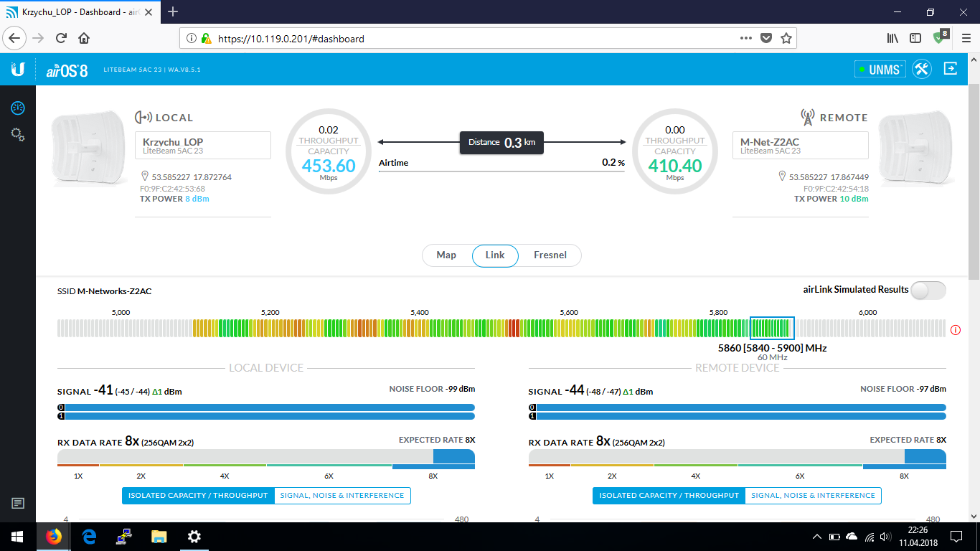Image resolution: width=980 pixels, height=551 pixels.
Task: Open the Dashboard gauge icon in sidebar
Action: [18, 108]
